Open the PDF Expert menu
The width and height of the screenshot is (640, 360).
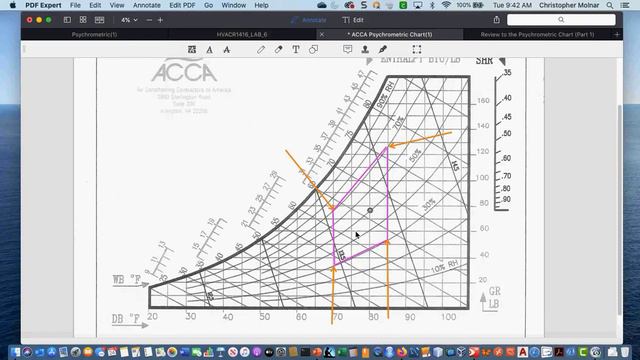tap(43, 5)
